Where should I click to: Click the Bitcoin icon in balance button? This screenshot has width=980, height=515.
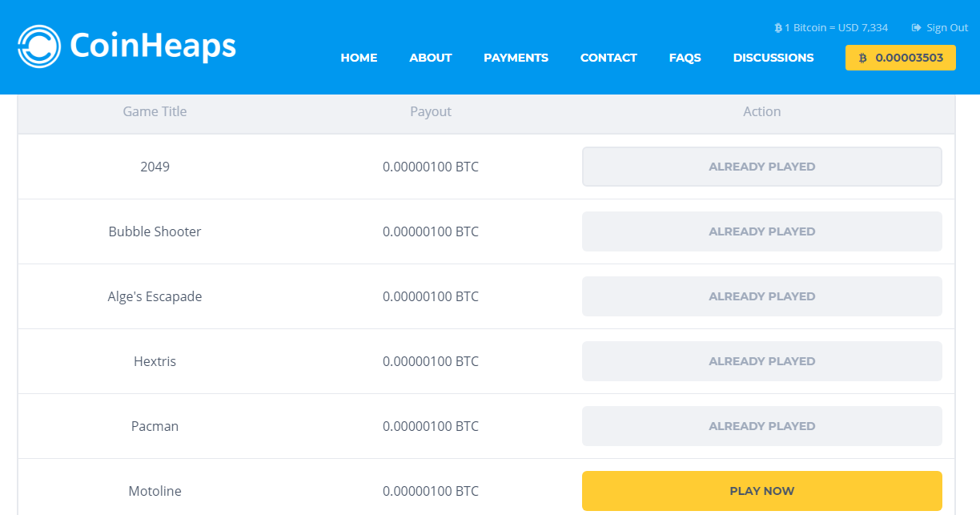point(862,58)
